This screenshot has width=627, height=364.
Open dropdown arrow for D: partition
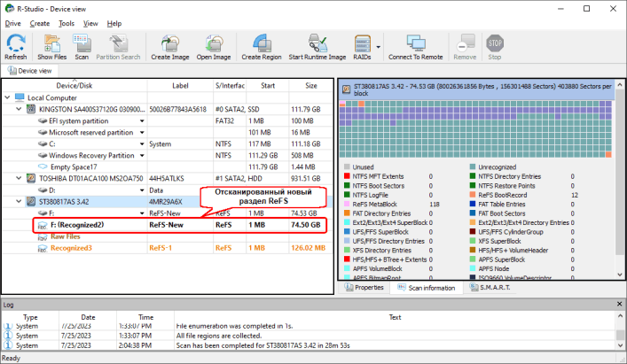[x=142, y=190]
